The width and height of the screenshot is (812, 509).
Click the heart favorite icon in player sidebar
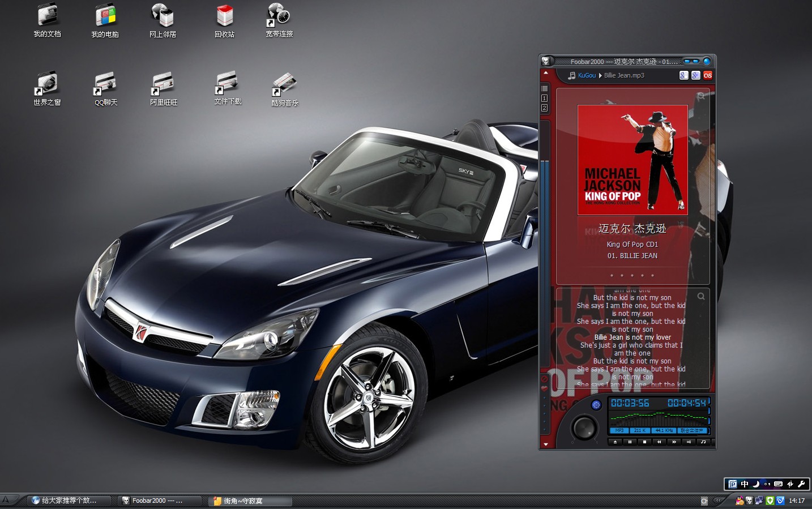pos(544,389)
